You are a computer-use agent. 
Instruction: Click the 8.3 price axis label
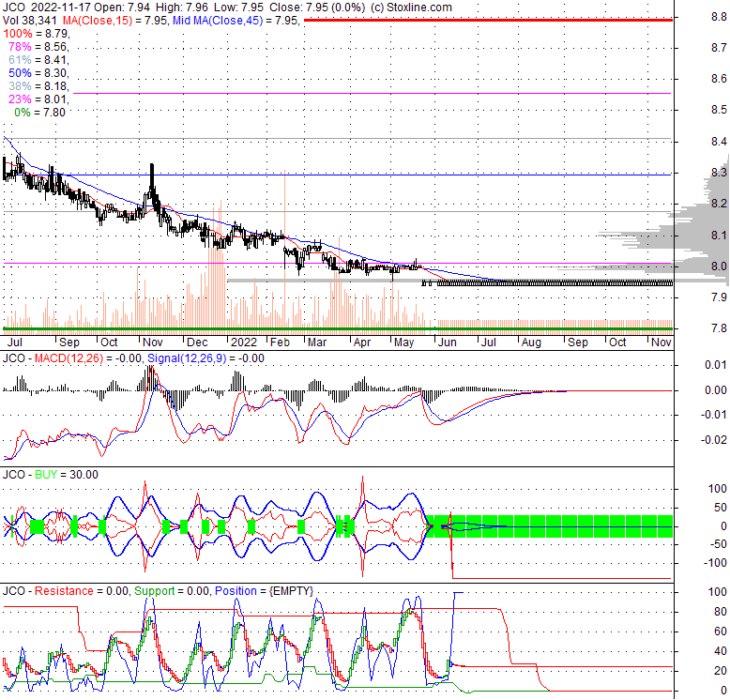tap(719, 173)
